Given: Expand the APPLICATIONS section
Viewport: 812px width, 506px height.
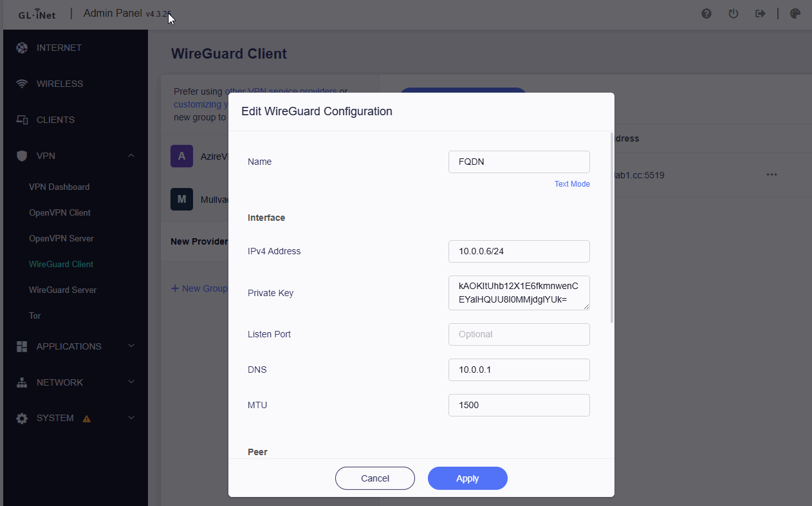Looking at the screenshot, I should (x=131, y=346).
